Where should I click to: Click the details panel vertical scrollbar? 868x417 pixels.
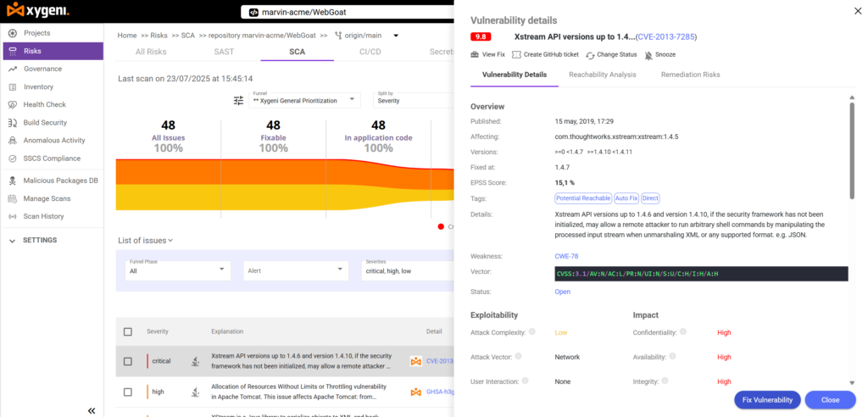pyautogui.click(x=852, y=149)
